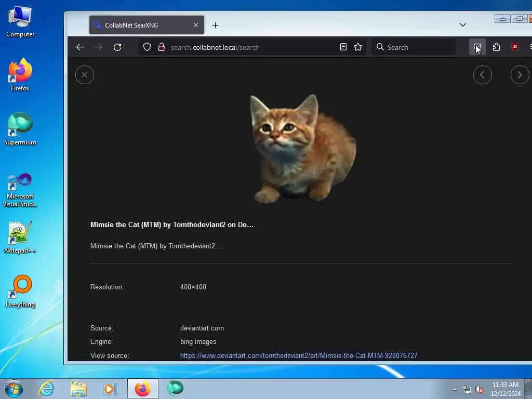The height and width of the screenshot is (399, 532).
Task: Bookmark this page with the star icon
Action: pyautogui.click(x=358, y=47)
